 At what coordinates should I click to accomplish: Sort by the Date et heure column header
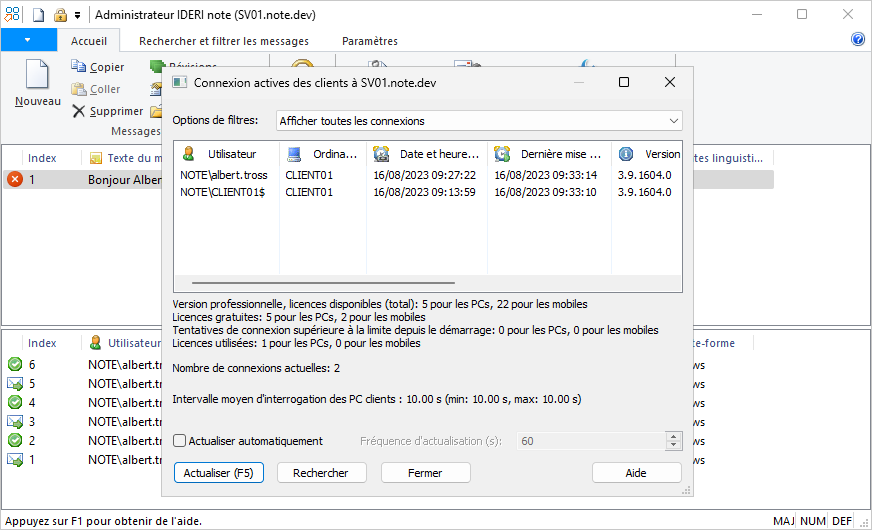[x=427, y=154]
